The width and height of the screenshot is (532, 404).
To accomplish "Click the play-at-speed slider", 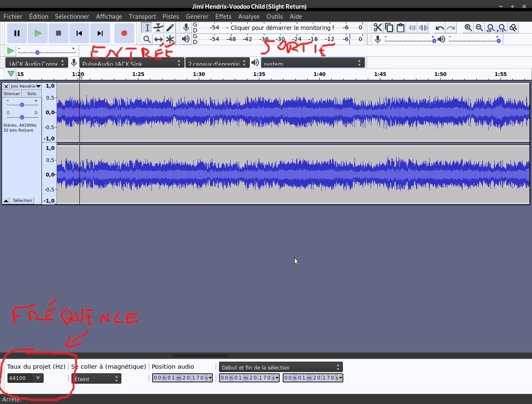I will coord(46,51).
